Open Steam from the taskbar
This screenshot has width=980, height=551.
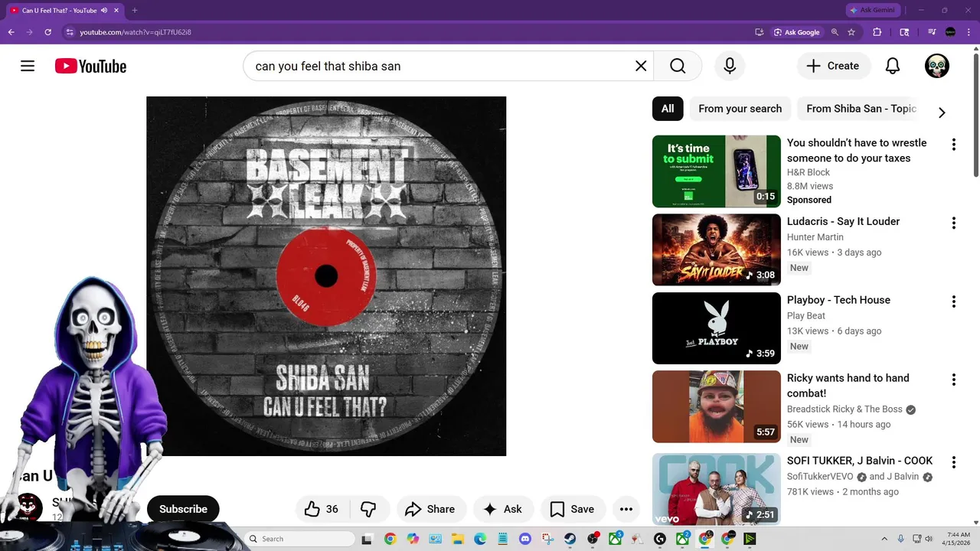(x=570, y=539)
